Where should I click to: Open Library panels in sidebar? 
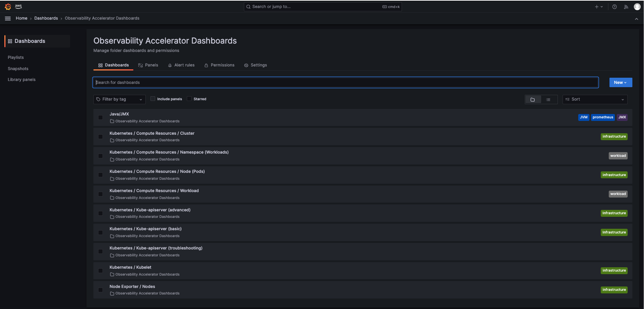(22, 80)
